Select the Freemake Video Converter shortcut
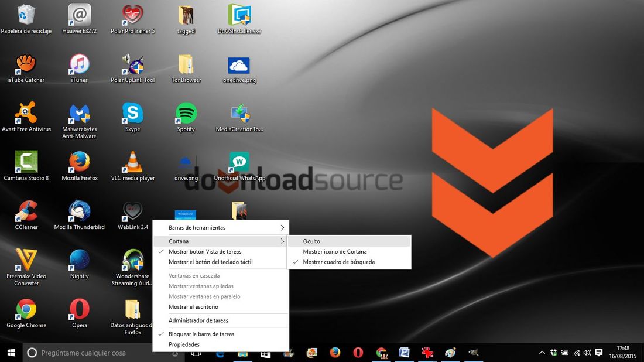644x362 pixels. 26,268
